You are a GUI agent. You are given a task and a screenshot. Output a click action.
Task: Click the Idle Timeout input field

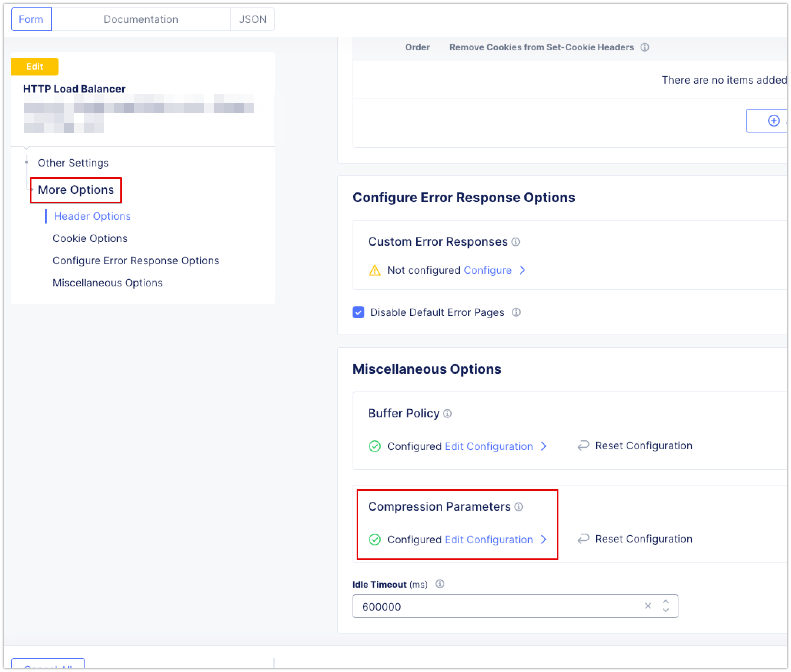[x=515, y=606]
